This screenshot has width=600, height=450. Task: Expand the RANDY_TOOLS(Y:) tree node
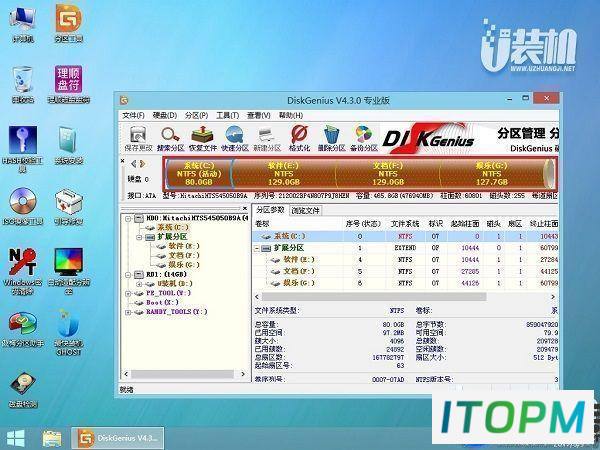(x=128, y=312)
